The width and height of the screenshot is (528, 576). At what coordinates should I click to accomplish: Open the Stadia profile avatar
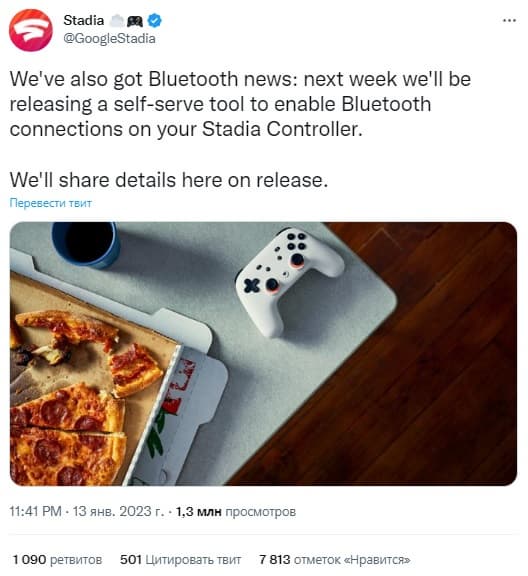[x=31, y=30]
